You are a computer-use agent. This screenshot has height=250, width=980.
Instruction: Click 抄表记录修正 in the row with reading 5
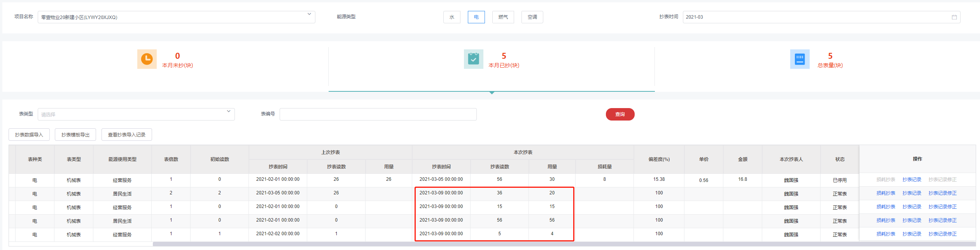(943, 234)
